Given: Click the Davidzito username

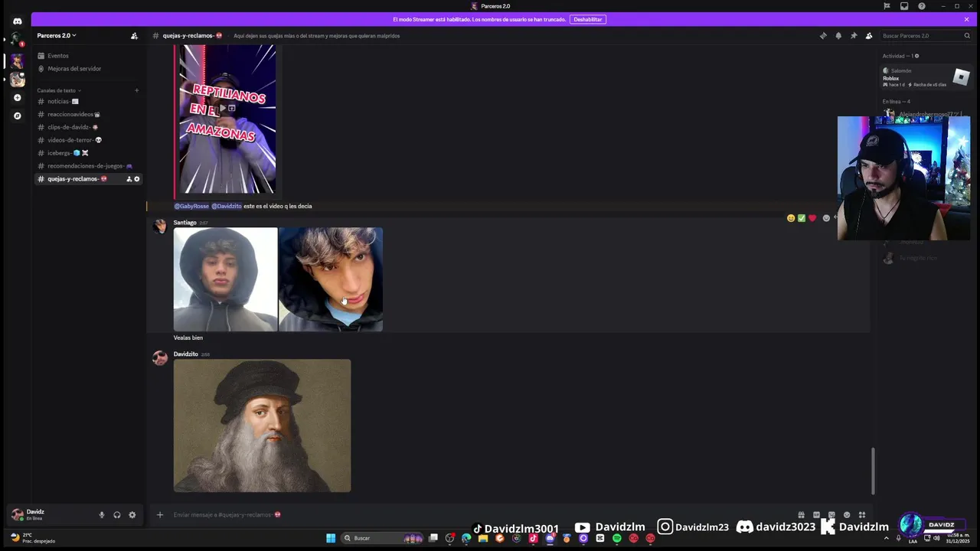Looking at the screenshot, I should [186, 354].
